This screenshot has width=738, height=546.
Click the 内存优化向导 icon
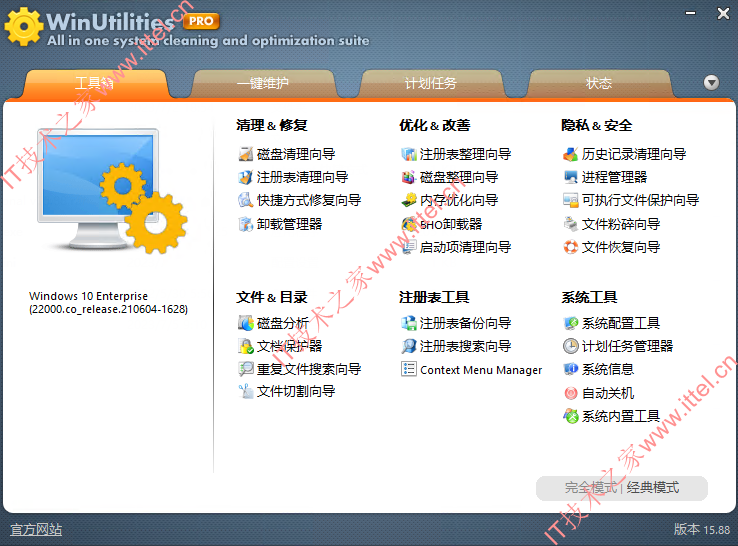(409, 200)
